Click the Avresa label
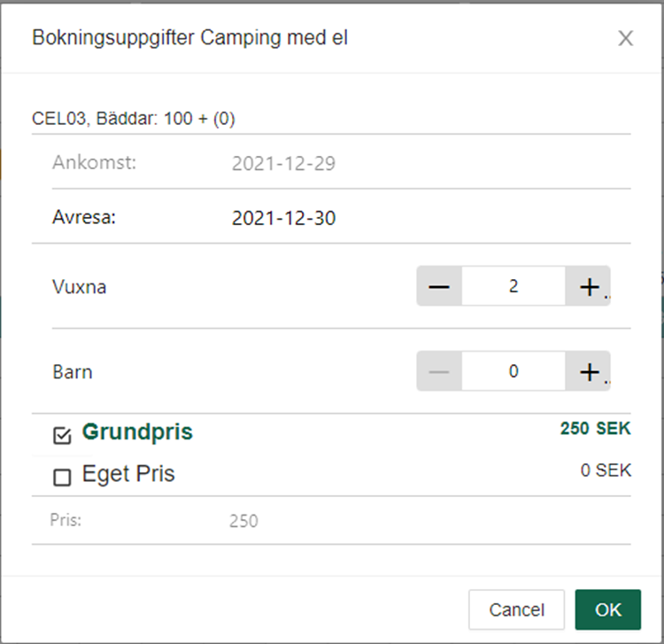Viewport: 664px width, 644px height. [x=84, y=217]
